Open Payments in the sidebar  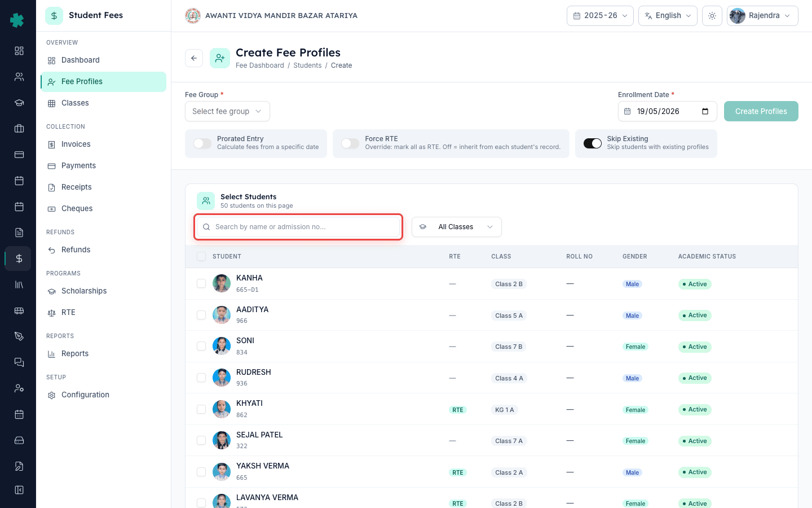pos(103,166)
